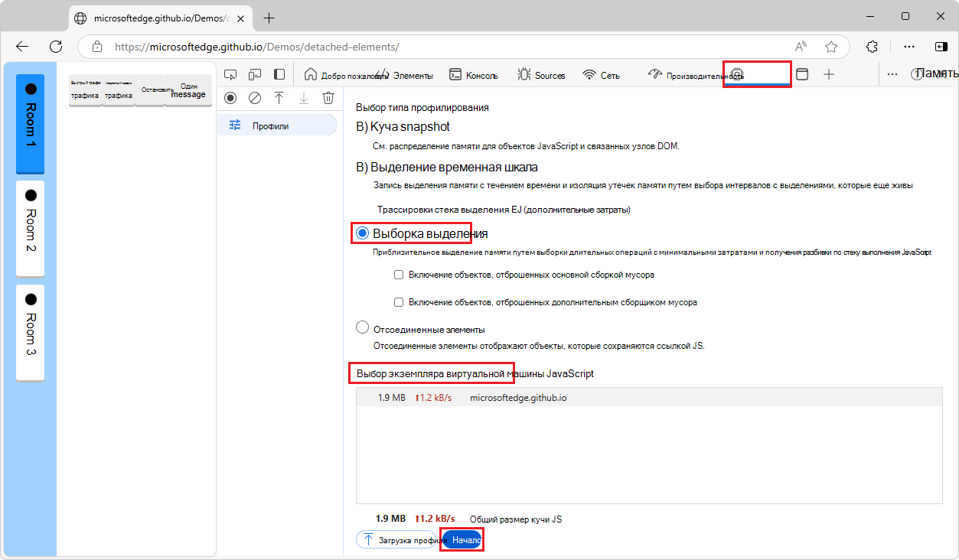The height and width of the screenshot is (560, 959).
Task: Open Edge Settings and more menu
Action: tap(909, 47)
